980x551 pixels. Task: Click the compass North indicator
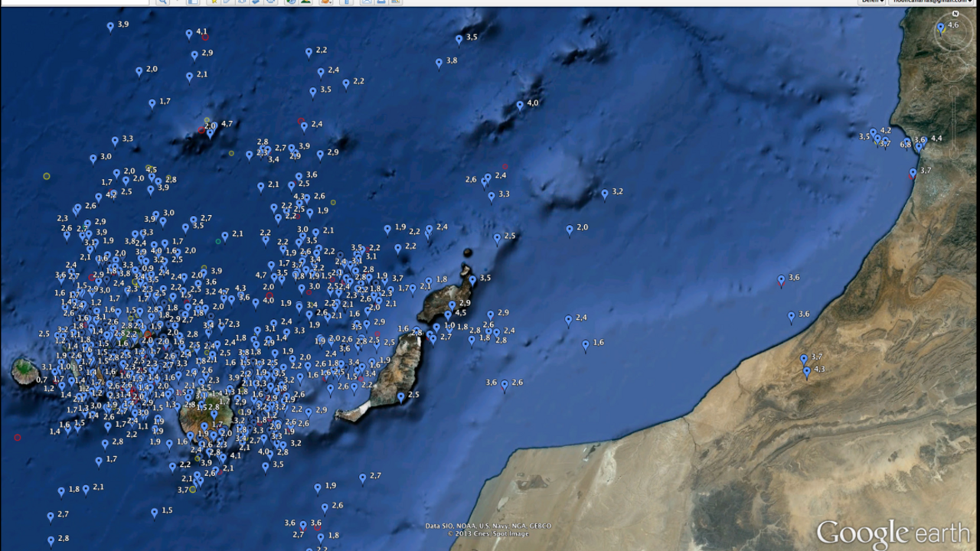[x=955, y=14]
